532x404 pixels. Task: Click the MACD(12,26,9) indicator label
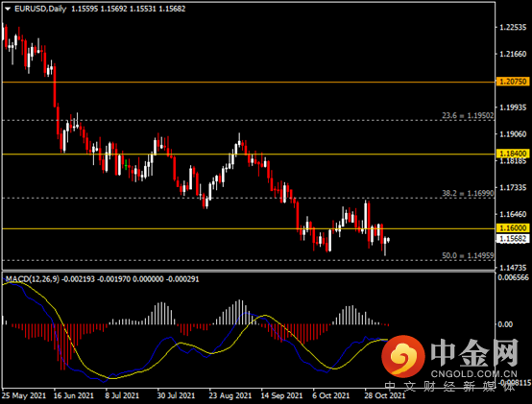[33, 279]
